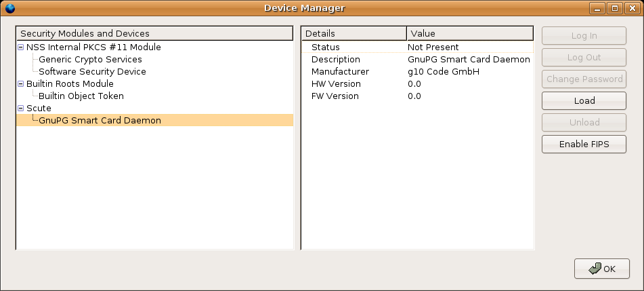Click the Unload button
Viewport: 644px width, 291px height.
pos(584,123)
